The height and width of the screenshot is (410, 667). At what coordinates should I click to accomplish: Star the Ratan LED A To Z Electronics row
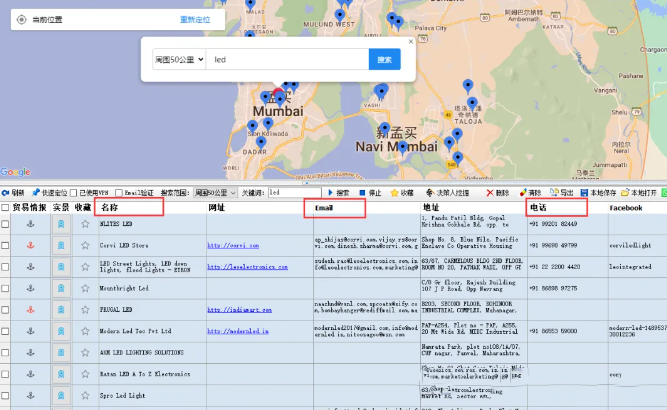(86, 374)
